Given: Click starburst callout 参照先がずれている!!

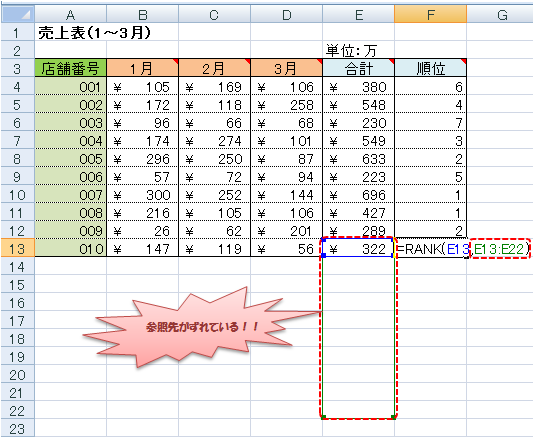Looking at the screenshot, I should coord(201,328).
